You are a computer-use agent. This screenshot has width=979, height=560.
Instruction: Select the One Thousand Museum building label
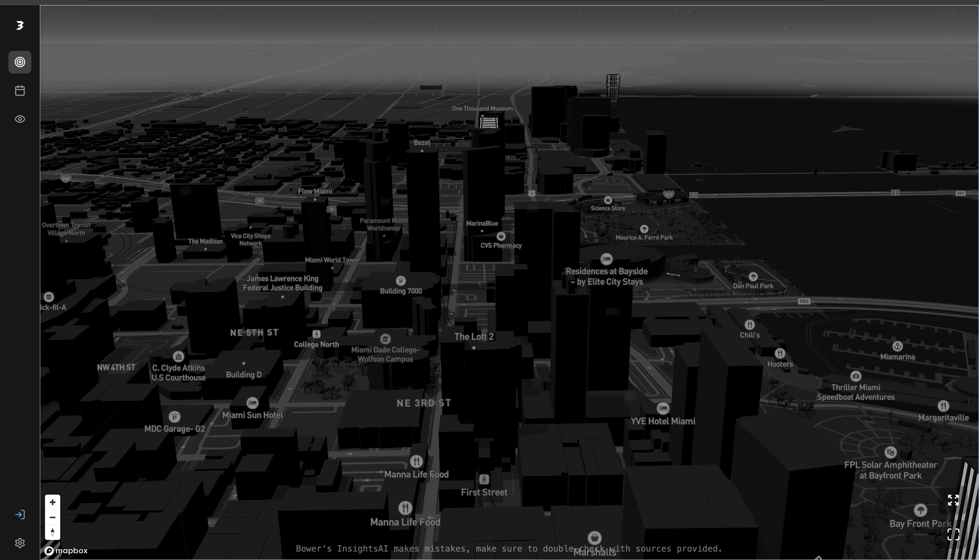(x=482, y=108)
